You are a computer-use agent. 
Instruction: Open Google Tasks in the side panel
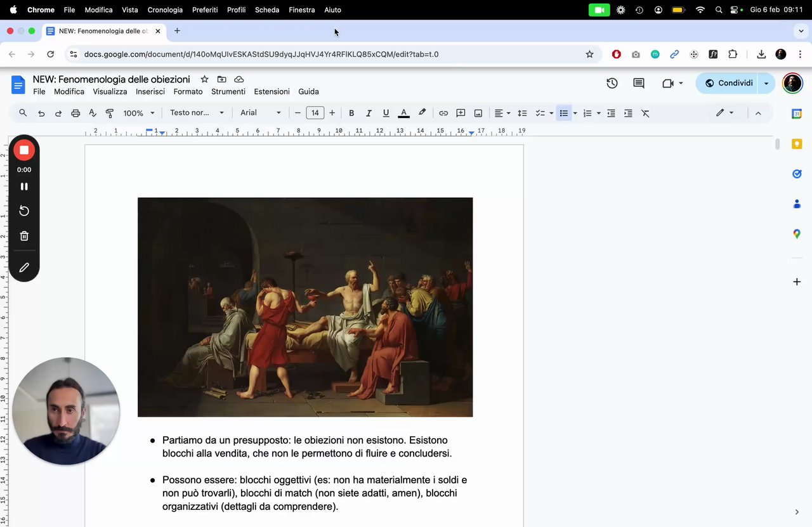797,174
